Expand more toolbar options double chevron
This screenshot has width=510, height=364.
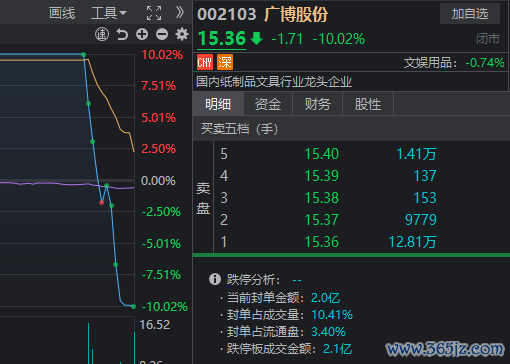point(180,13)
